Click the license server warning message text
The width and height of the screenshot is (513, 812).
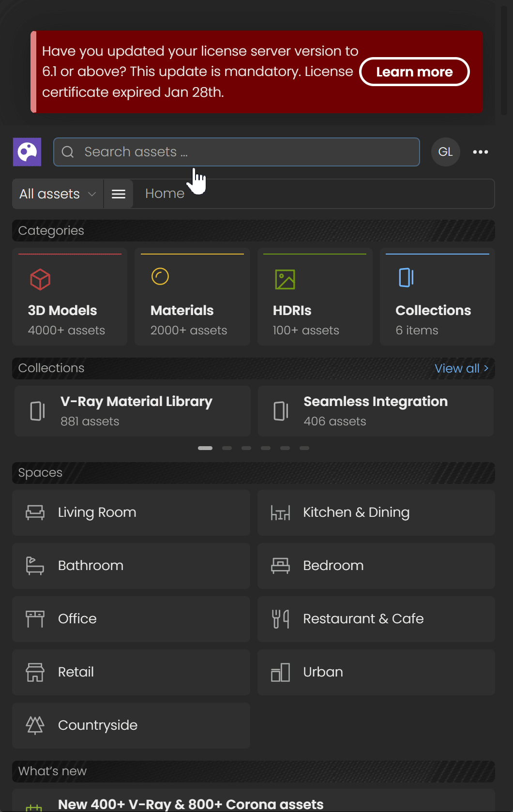pyautogui.click(x=200, y=72)
